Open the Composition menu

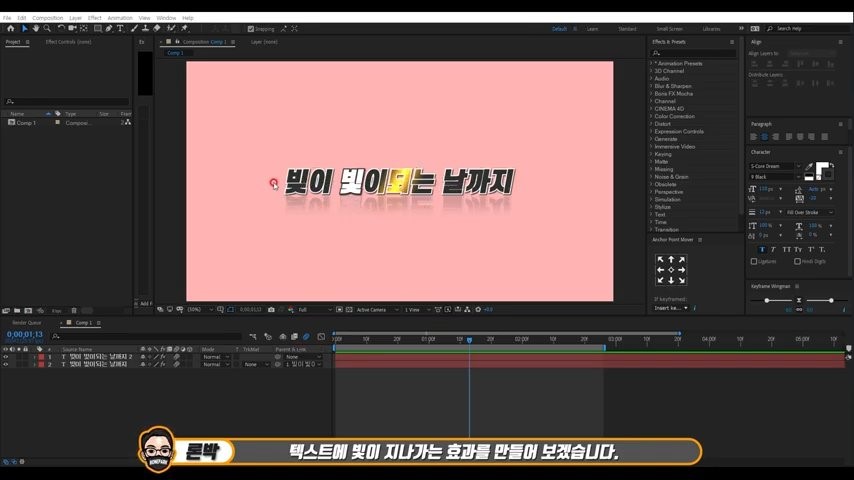tap(47, 18)
